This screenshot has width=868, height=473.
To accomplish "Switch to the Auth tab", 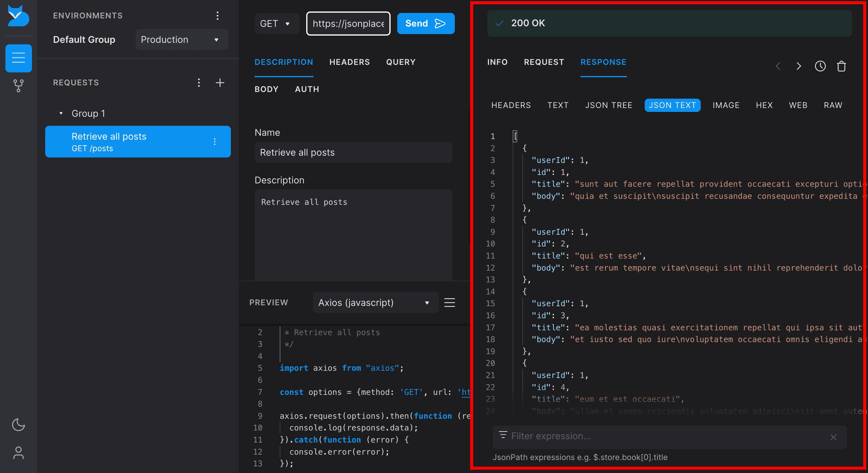I will click(307, 89).
